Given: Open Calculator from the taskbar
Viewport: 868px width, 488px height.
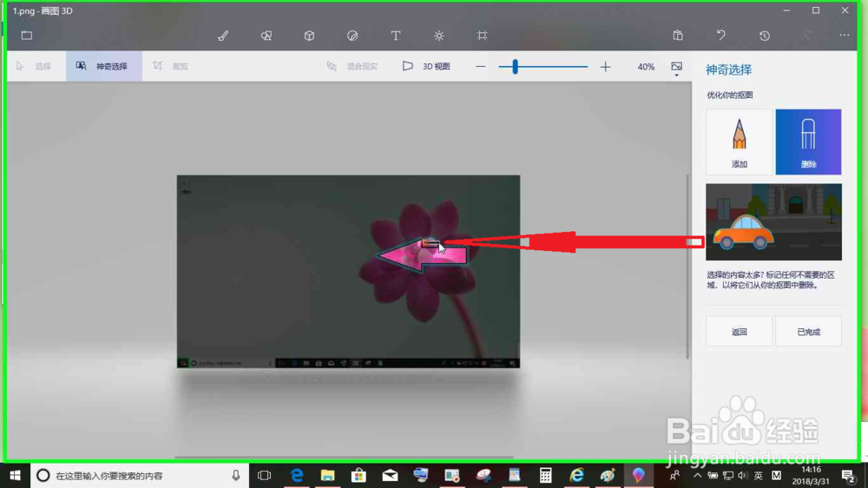Looking at the screenshot, I should 545,475.
